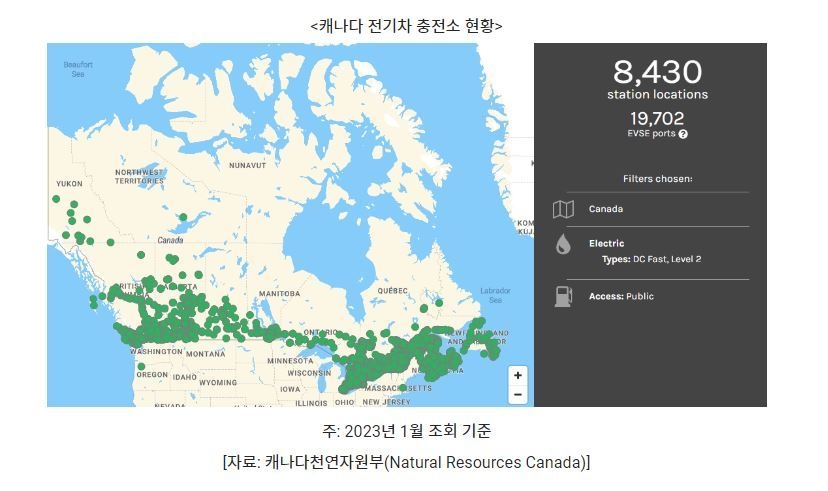
Task: Click the 'Beaufort Sea' map label
Action: 78,69
